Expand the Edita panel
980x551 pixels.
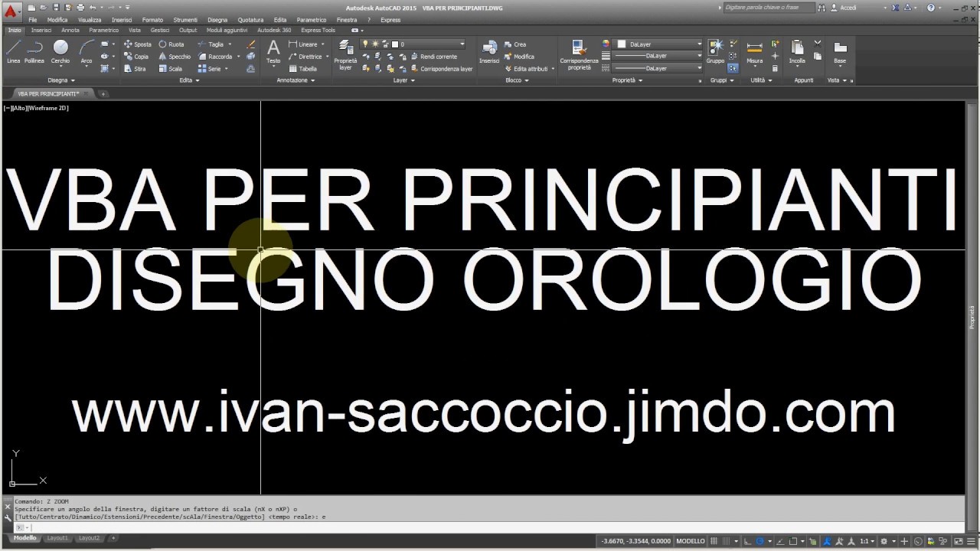189,80
